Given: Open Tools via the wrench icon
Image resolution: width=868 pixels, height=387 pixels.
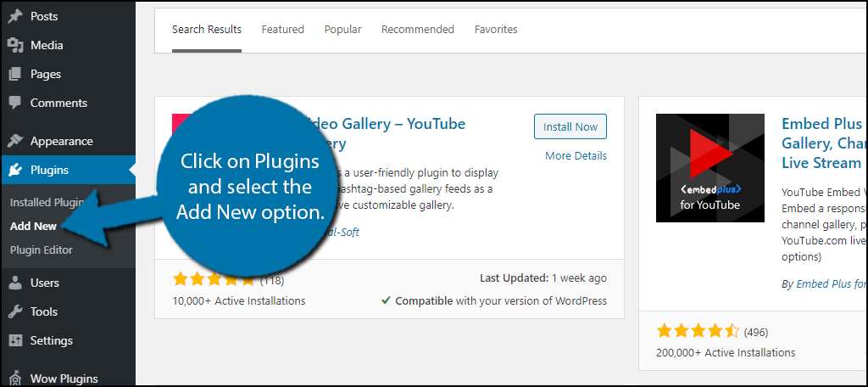Looking at the screenshot, I should pyautogui.click(x=15, y=311).
